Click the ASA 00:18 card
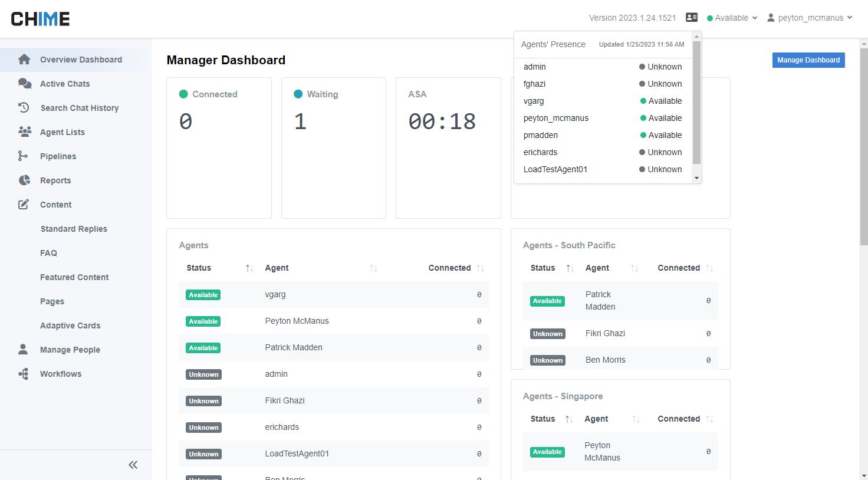 448,148
